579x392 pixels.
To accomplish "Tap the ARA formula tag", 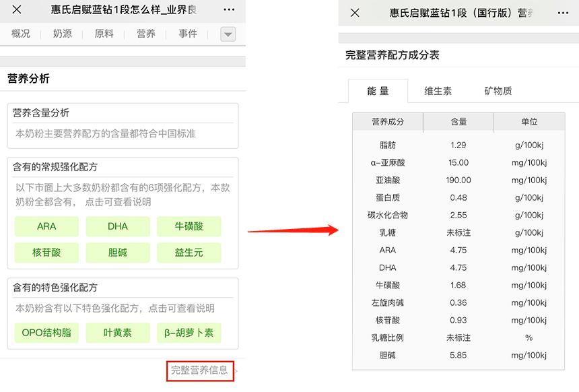I will pyautogui.click(x=46, y=226).
